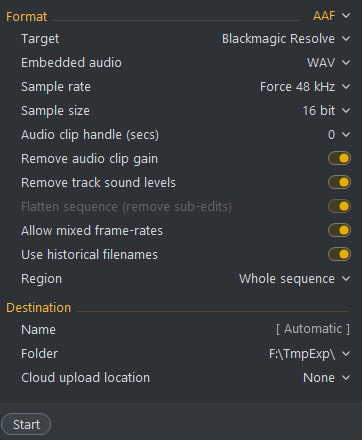The image size is (362, 440).
Task: Open the Cloud upload location dropdown
Action: 327,378
